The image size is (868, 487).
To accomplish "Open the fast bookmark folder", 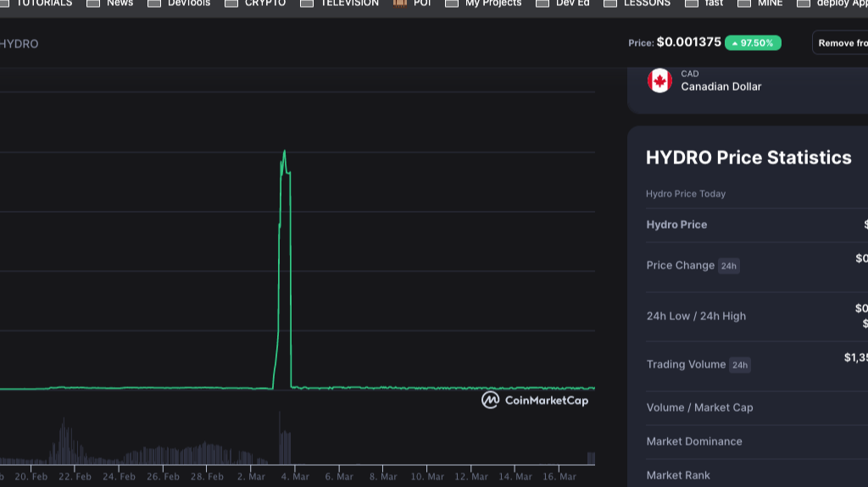I will pos(704,3).
